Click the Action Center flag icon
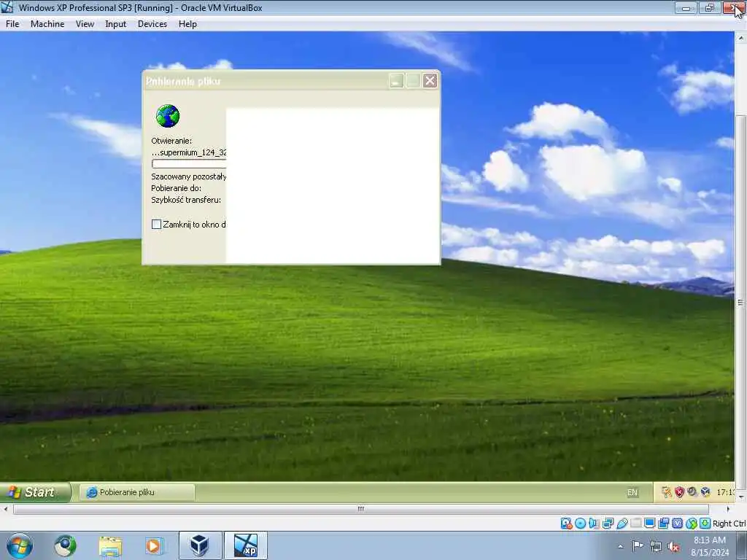Screen dimensions: 747x560 (638, 546)
